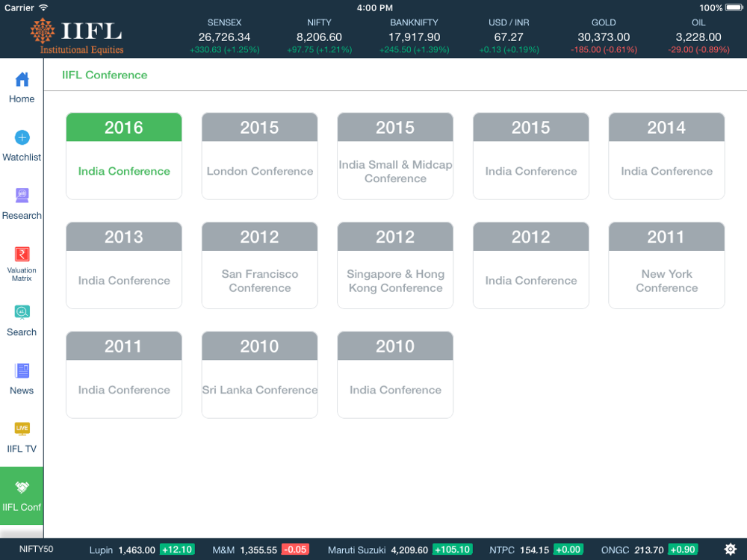
Task: Open the 2014 India Conference card
Action: pyautogui.click(x=666, y=156)
